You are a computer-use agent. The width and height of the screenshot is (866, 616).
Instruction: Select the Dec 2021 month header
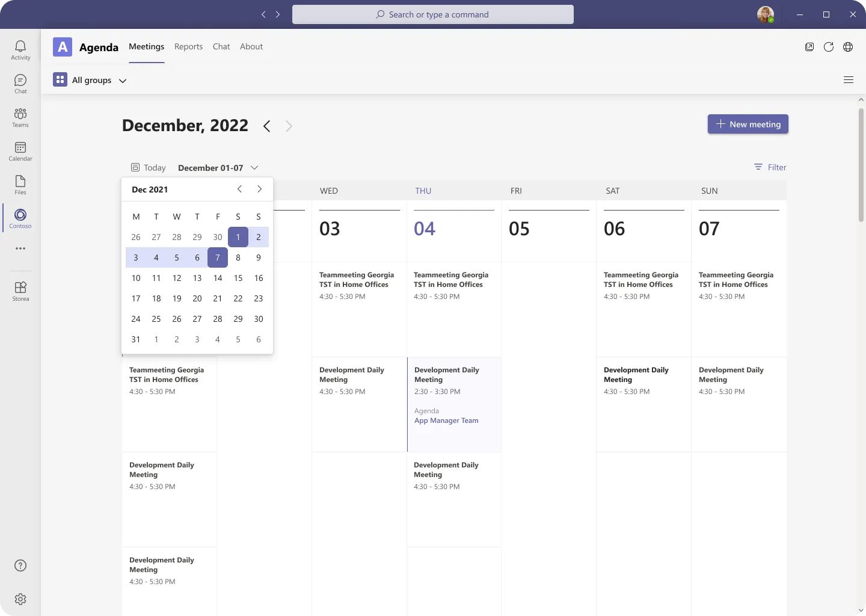150,189
